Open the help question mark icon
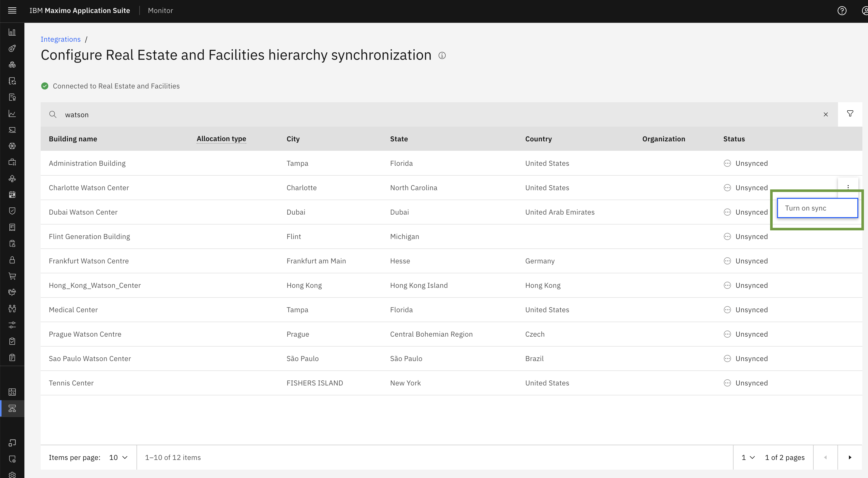Image resolution: width=868 pixels, height=478 pixels. [842, 11]
